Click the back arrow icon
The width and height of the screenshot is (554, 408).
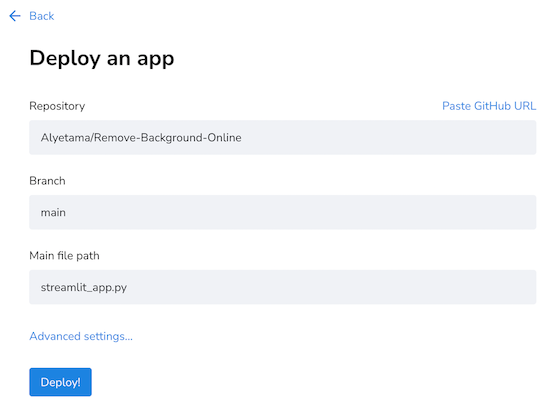pyautogui.click(x=15, y=16)
